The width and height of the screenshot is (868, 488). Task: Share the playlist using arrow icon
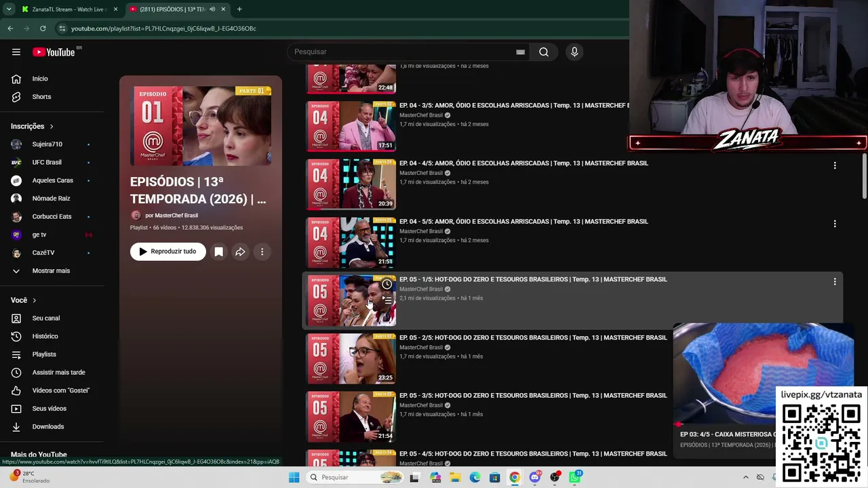(x=240, y=251)
